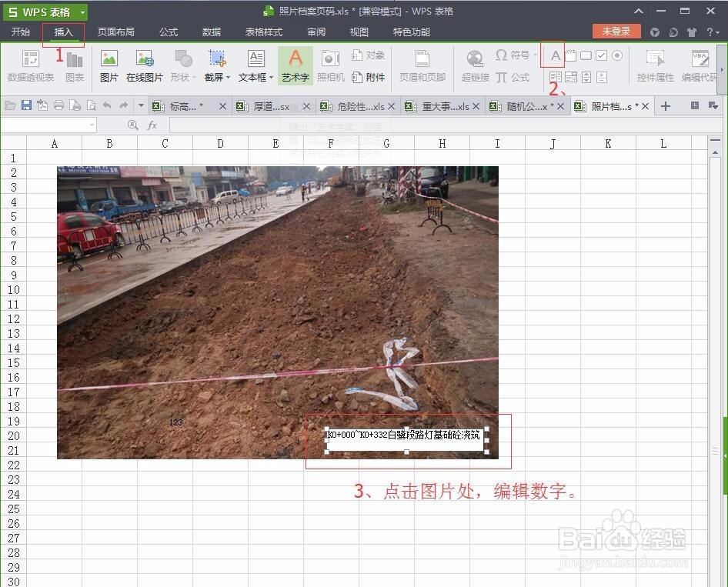728x587 pixels.
Task: Click the 编辑代码 edit code icon
Action: (700, 66)
